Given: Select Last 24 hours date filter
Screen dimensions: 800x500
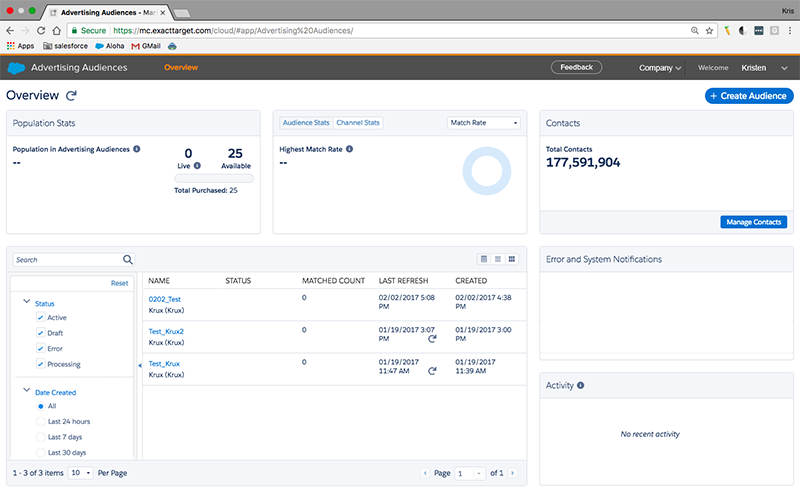Looking at the screenshot, I should (40, 421).
